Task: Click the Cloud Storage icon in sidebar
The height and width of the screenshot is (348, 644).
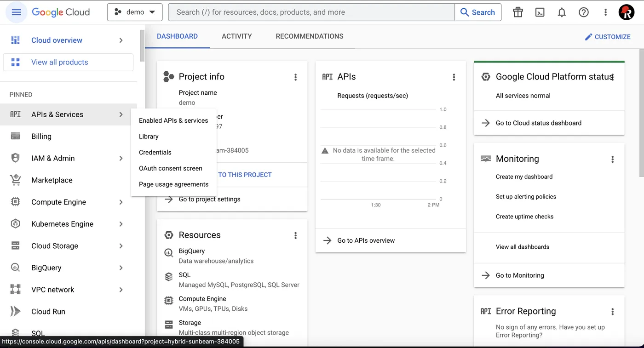Action: coord(16,245)
